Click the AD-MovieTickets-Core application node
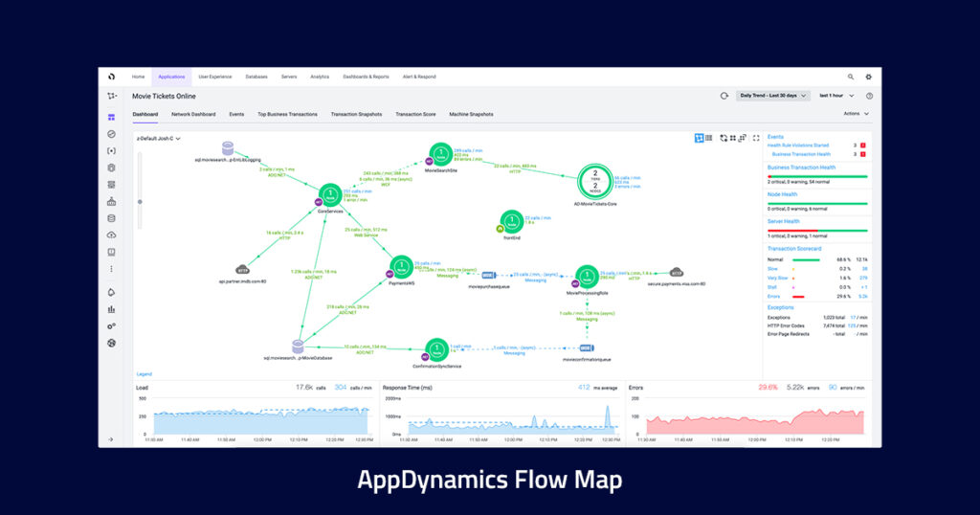This screenshot has height=515, width=980. click(595, 181)
